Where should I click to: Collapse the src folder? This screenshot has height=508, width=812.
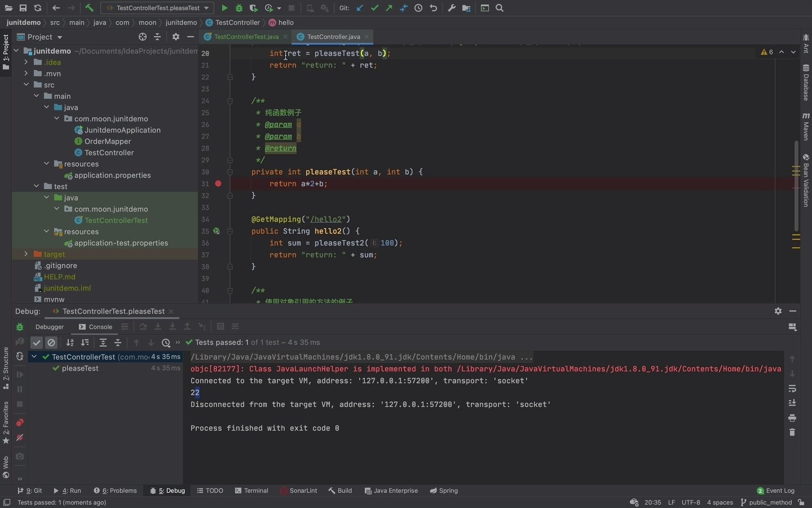(26, 85)
